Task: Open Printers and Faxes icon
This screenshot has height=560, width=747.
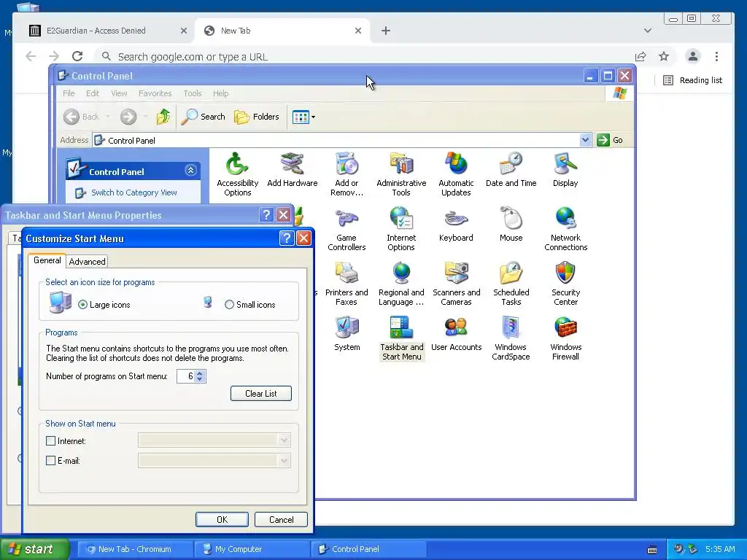Action: [347, 284]
